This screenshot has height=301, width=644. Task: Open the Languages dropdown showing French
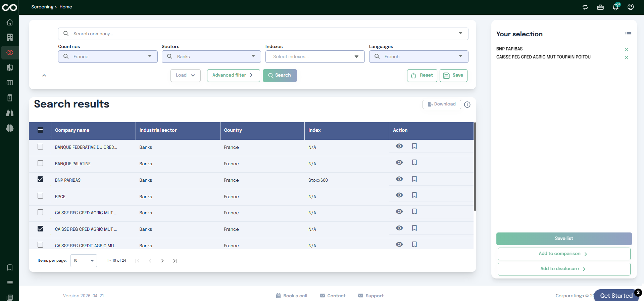(x=419, y=56)
